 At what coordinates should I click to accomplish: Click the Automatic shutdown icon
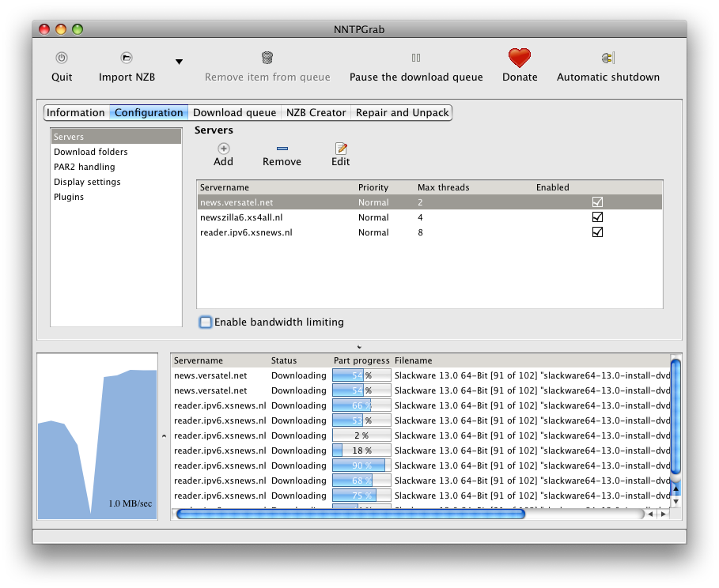[x=607, y=58]
